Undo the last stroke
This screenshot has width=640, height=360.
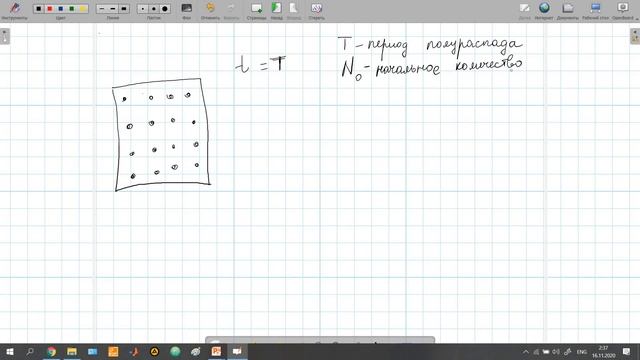[x=210, y=10]
